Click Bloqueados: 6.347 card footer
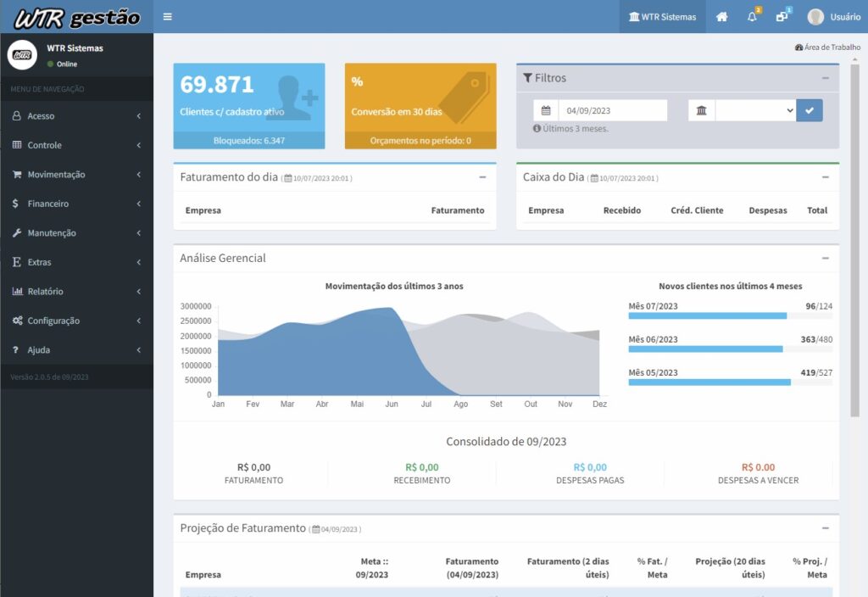This screenshot has height=597, width=868. point(249,141)
